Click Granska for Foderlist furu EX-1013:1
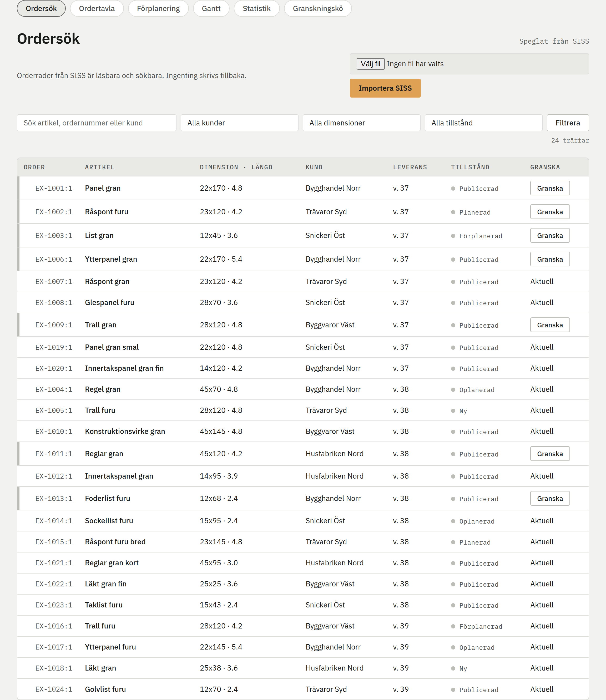This screenshot has height=700, width=606. pyautogui.click(x=550, y=499)
